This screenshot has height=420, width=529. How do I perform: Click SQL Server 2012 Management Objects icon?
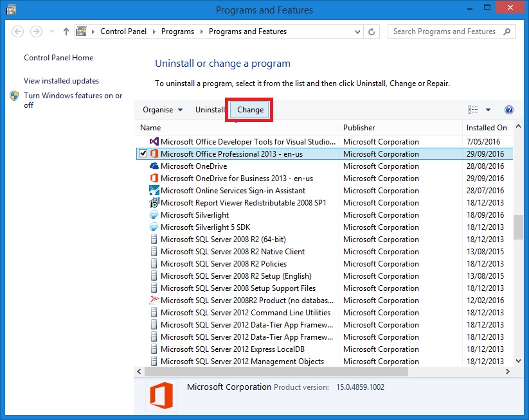(x=154, y=362)
